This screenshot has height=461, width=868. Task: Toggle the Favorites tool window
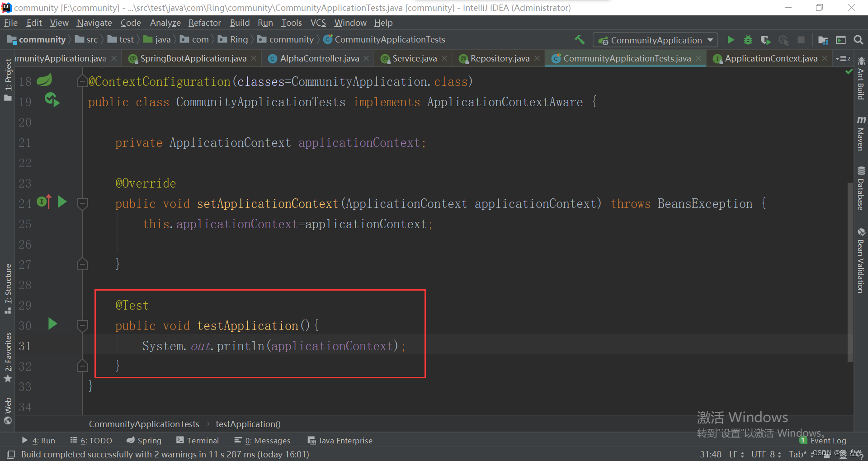point(8,357)
